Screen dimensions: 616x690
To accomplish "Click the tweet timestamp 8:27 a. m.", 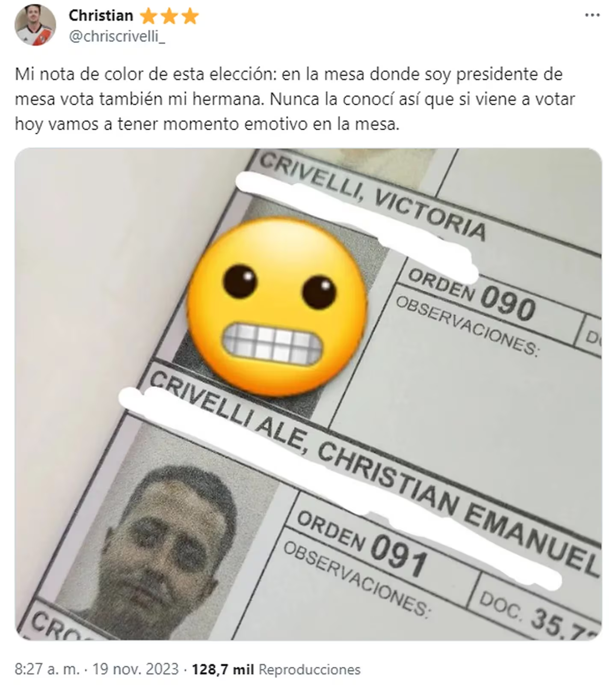I will tap(47, 669).
